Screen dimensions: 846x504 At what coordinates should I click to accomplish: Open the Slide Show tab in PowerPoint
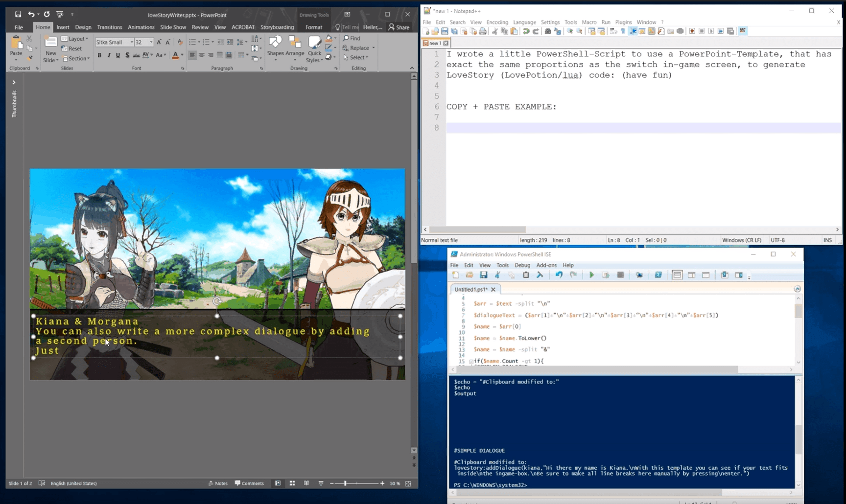pyautogui.click(x=173, y=27)
